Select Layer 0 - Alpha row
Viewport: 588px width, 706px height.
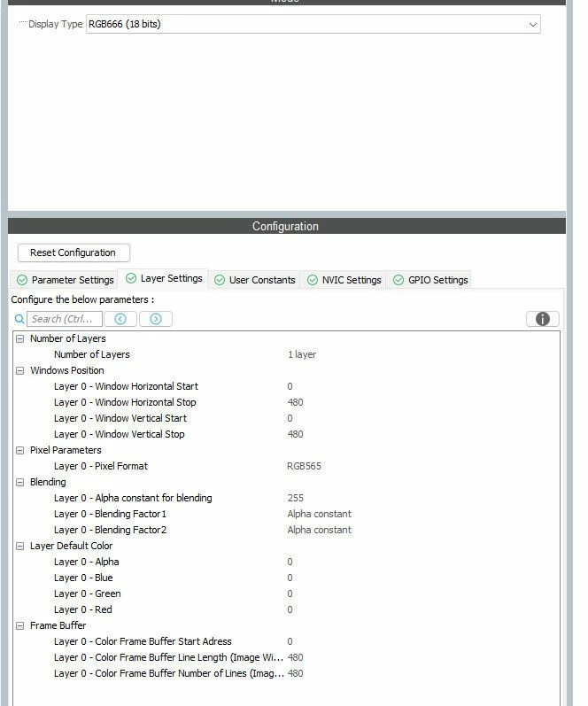pos(286,562)
